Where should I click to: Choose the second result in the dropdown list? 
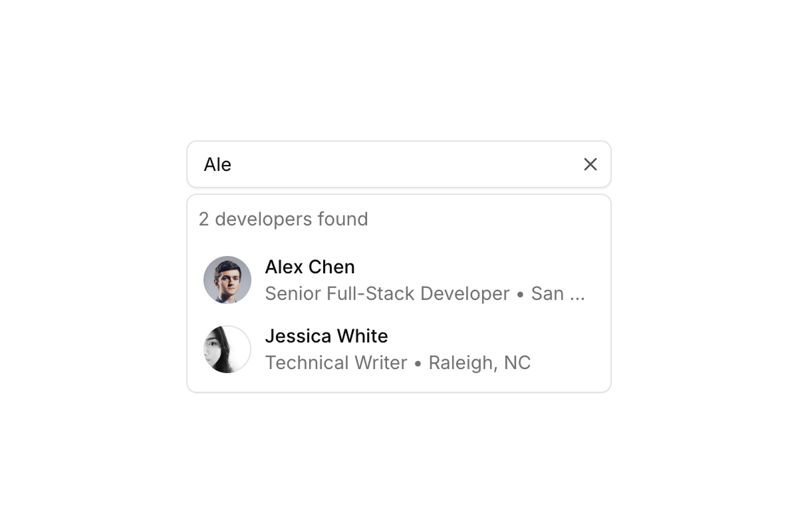399,349
